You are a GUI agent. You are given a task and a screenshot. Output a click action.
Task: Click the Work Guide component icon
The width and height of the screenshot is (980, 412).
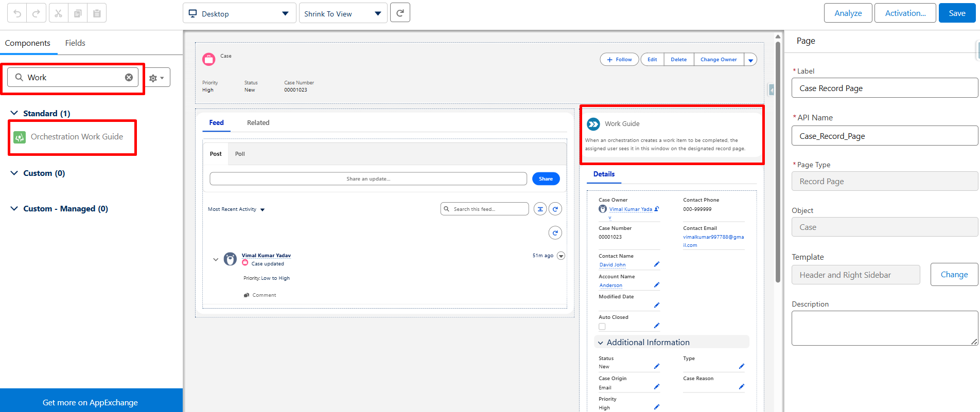click(593, 124)
